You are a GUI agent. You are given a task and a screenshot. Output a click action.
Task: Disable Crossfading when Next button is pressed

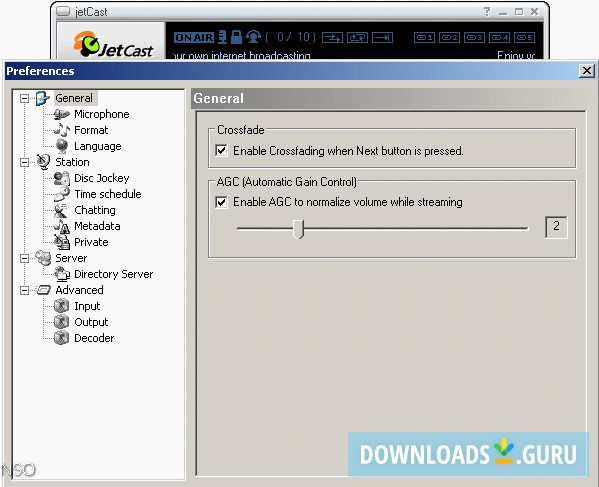[221, 150]
